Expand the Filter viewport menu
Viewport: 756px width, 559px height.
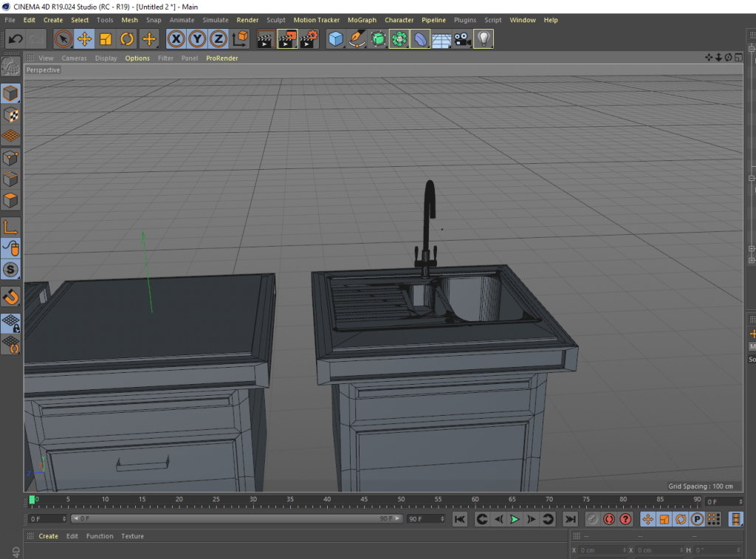tap(165, 58)
